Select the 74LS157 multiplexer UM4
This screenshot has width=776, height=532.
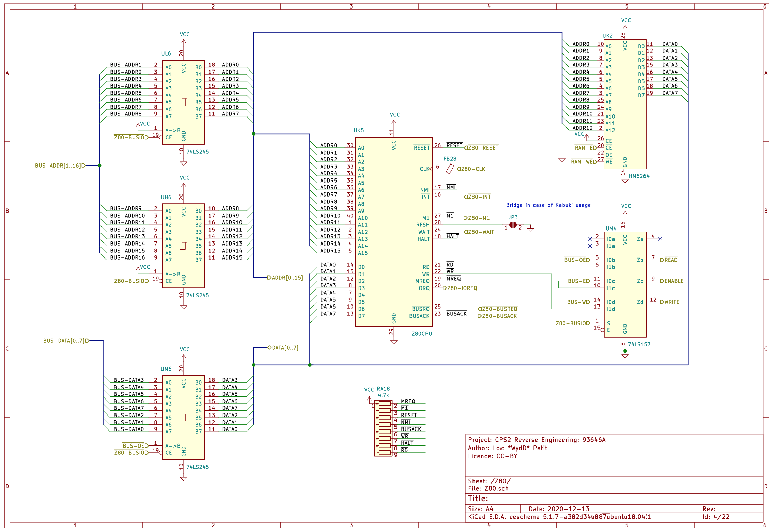[625, 284]
